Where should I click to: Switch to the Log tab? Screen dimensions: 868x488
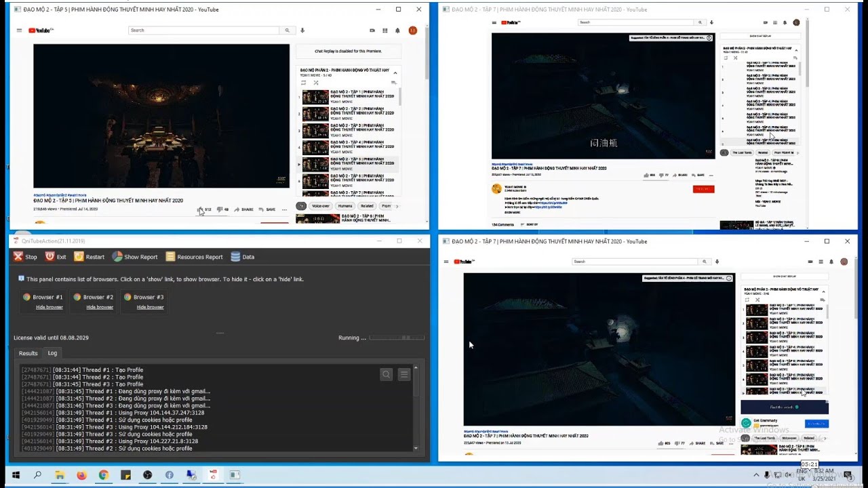tap(52, 353)
